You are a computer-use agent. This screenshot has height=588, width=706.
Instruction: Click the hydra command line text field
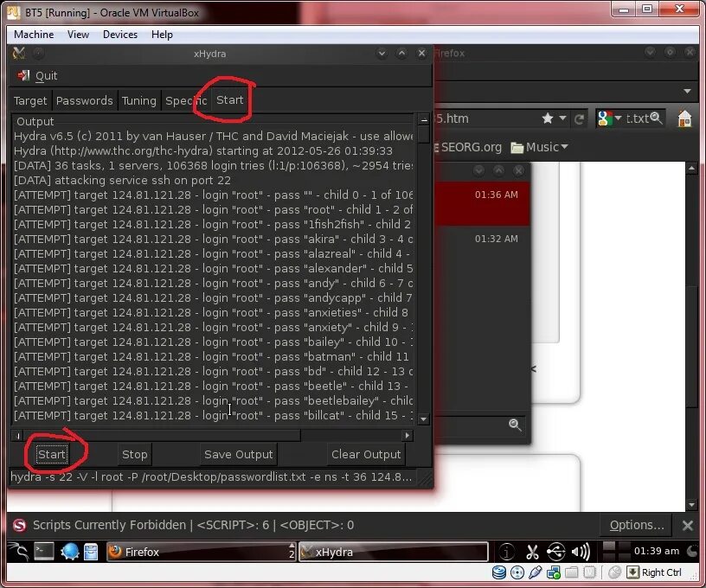[213, 477]
